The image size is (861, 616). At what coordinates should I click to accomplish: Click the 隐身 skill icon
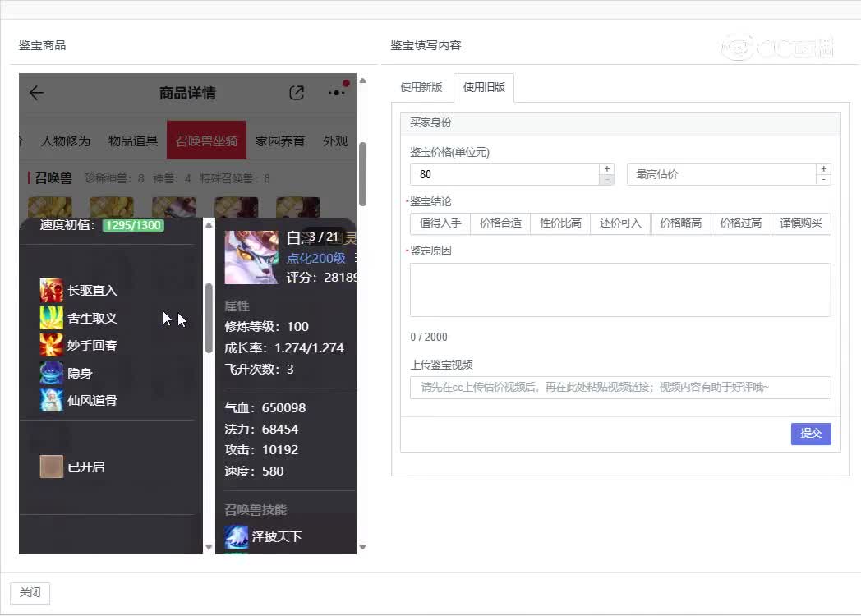click(52, 373)
